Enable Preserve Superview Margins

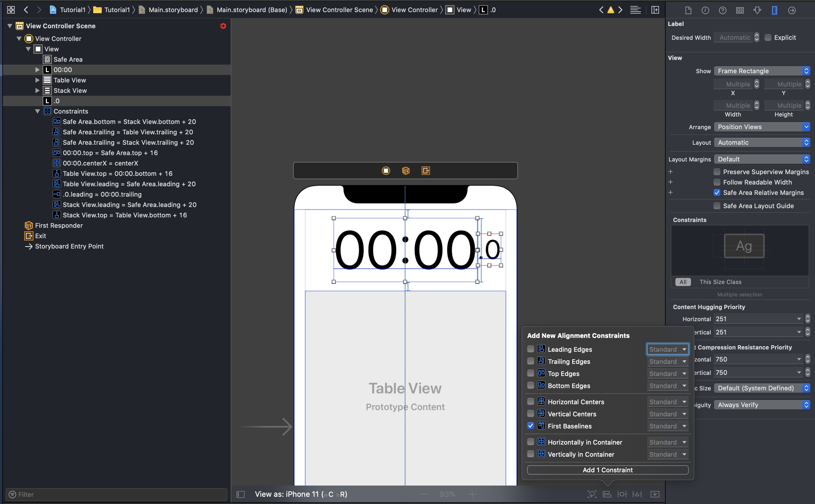(x=717, y=172)
